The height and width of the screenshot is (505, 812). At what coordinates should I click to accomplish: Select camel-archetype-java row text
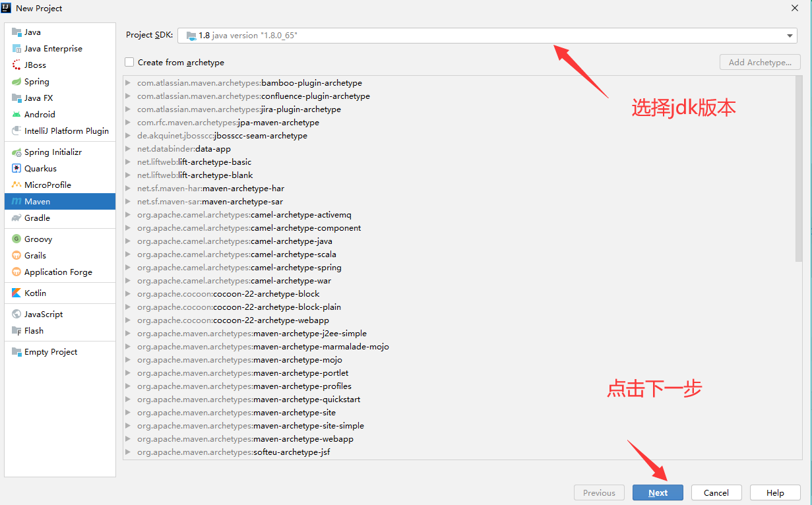tap(235, 241)
